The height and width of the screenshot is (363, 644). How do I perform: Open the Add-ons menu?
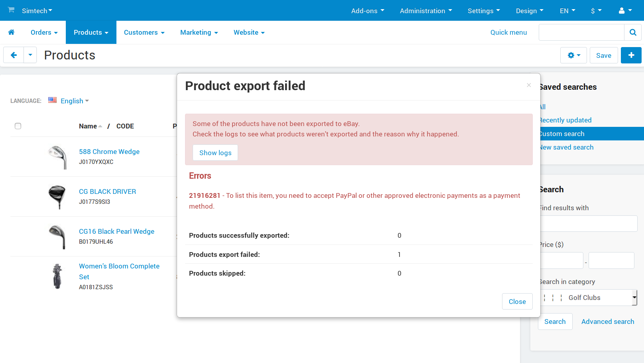pyautogui.click(x=368, y=11)
